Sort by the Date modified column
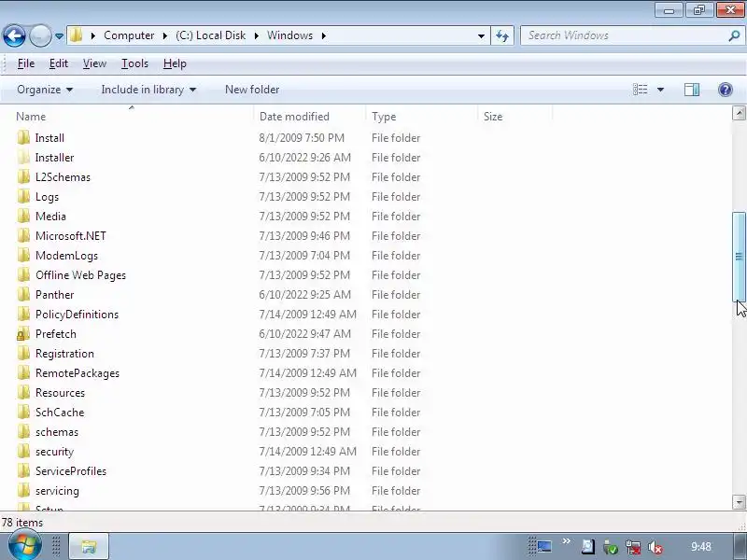This screenshot has width=747, height=560. pyautogui.click(x=294, y=117)
